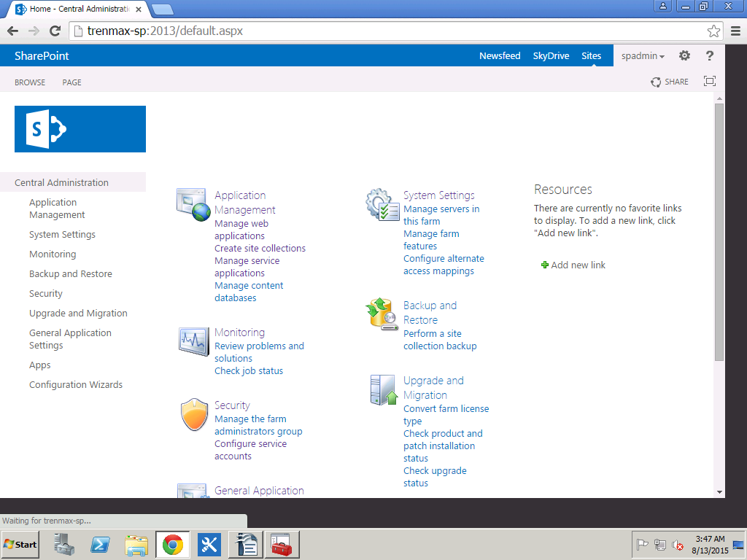Open Manage content databases link

tap(249, 292)
